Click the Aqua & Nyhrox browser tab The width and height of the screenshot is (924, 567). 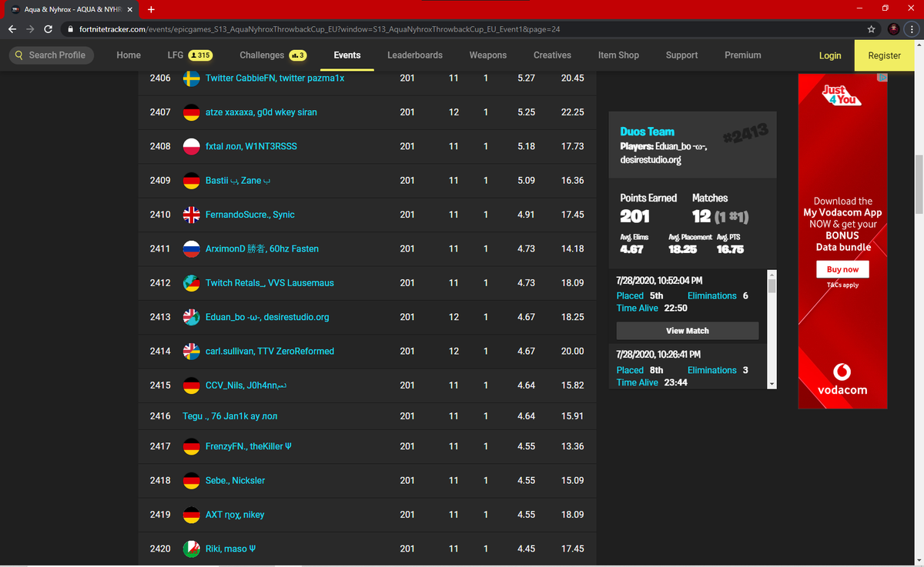pyautogui.click(x=71, y=10)
